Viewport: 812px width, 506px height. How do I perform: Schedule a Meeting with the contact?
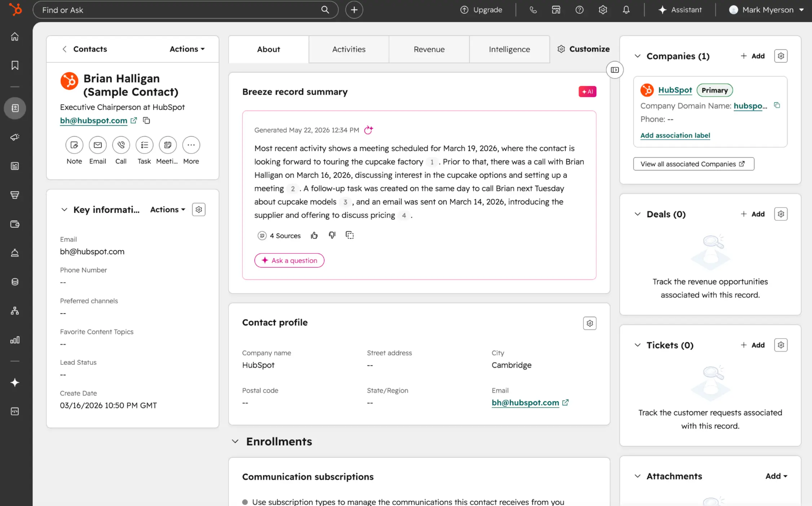(x=168, y=145)
